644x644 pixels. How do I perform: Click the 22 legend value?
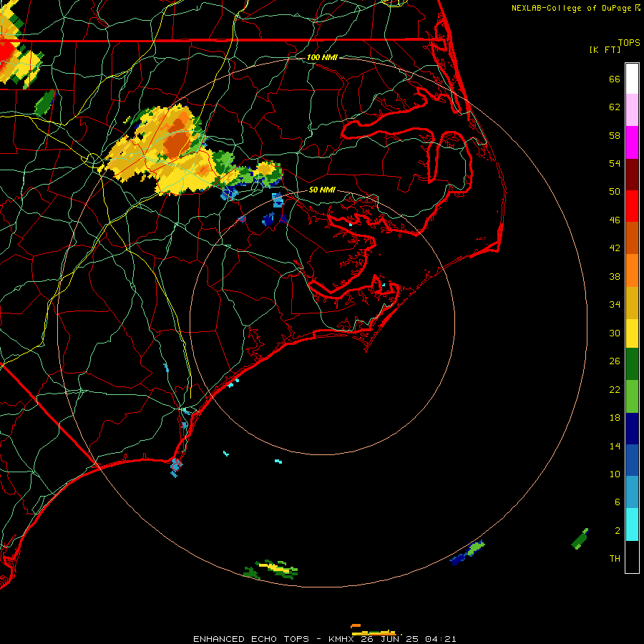tap(615, 390)
